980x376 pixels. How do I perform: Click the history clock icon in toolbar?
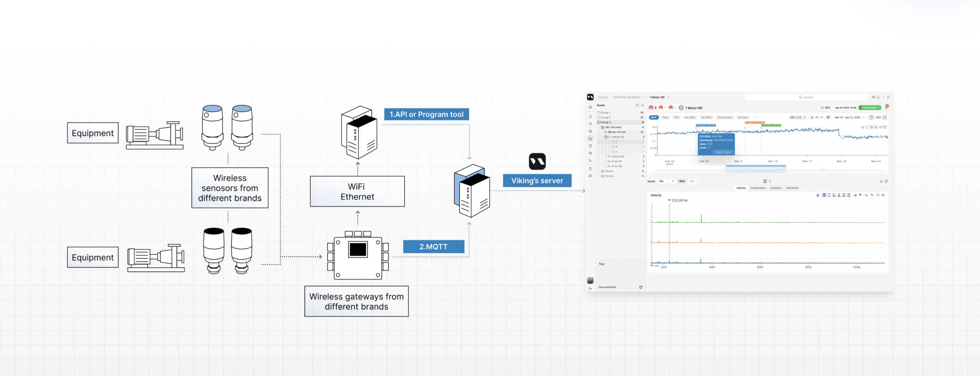tap(871, 117)
